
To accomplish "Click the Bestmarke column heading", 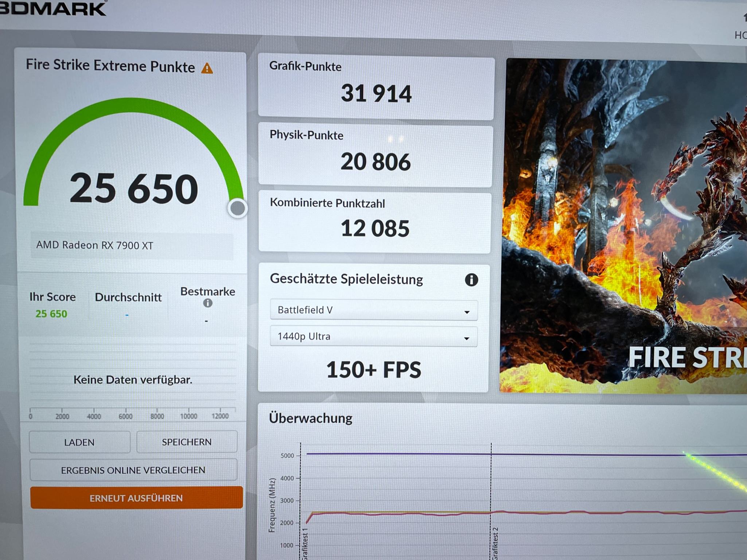I will (x=208, y=292).
